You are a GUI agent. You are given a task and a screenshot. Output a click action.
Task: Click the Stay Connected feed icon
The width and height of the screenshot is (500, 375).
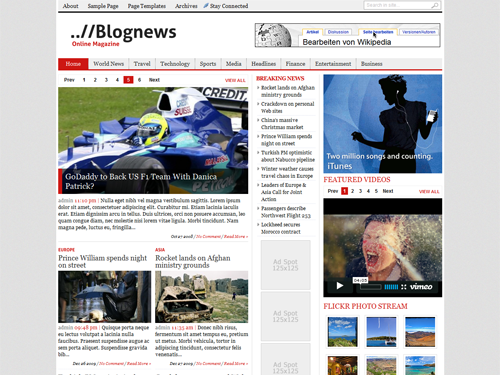pyautogui.click(x=206, y=6)
